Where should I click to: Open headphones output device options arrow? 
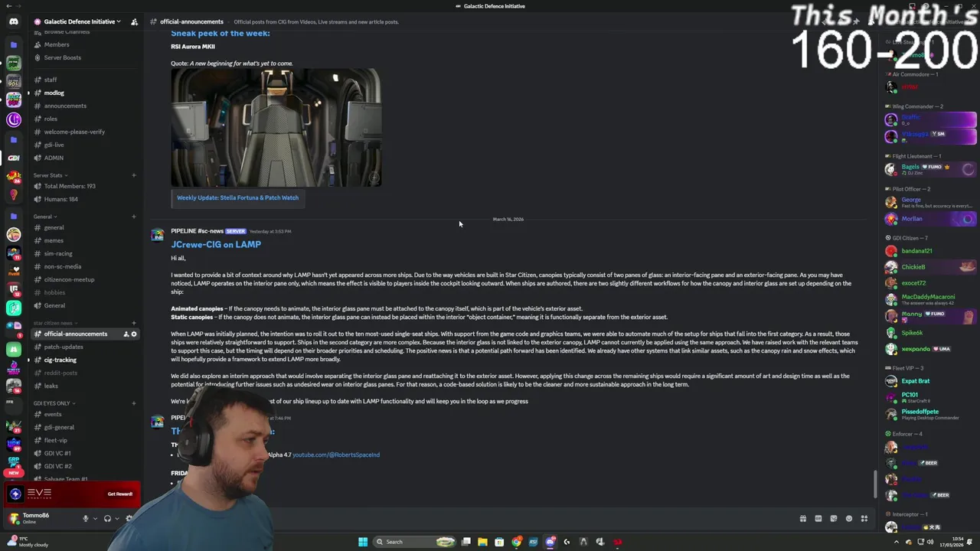(x=116, y=518)
